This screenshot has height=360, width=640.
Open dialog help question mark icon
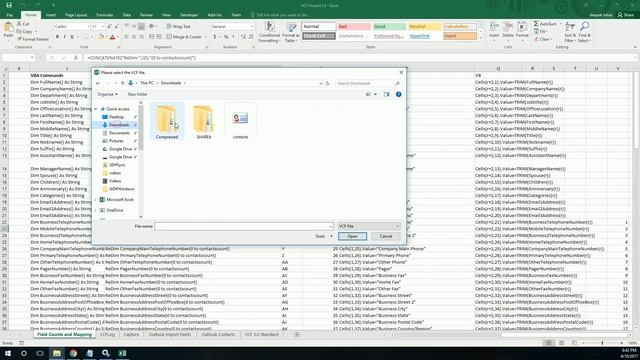(x=398, y=94)
